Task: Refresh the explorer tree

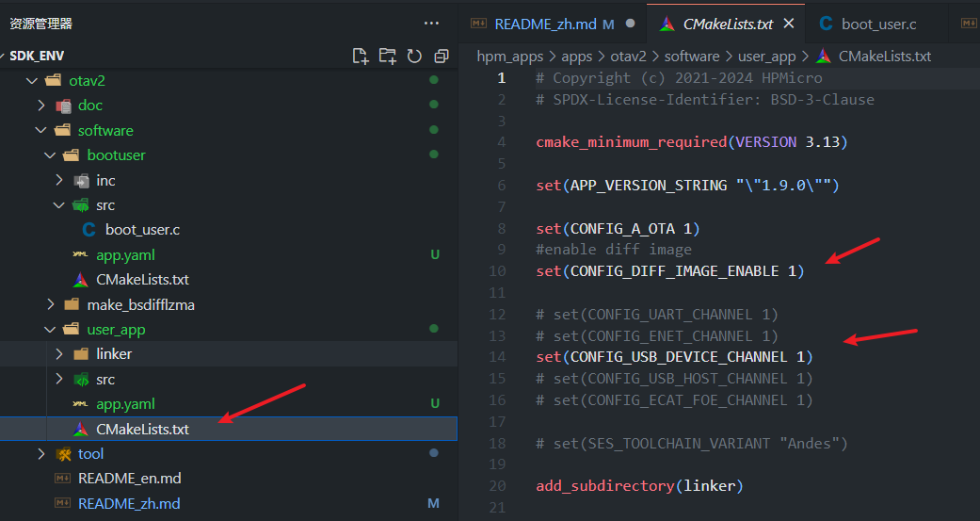Action: coord(414,56)
